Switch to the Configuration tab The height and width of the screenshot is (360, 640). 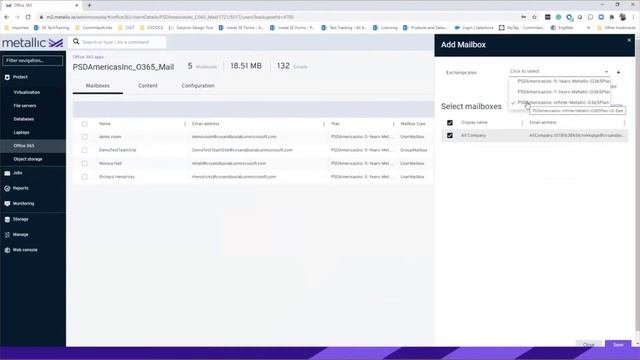tap(198, 86)
